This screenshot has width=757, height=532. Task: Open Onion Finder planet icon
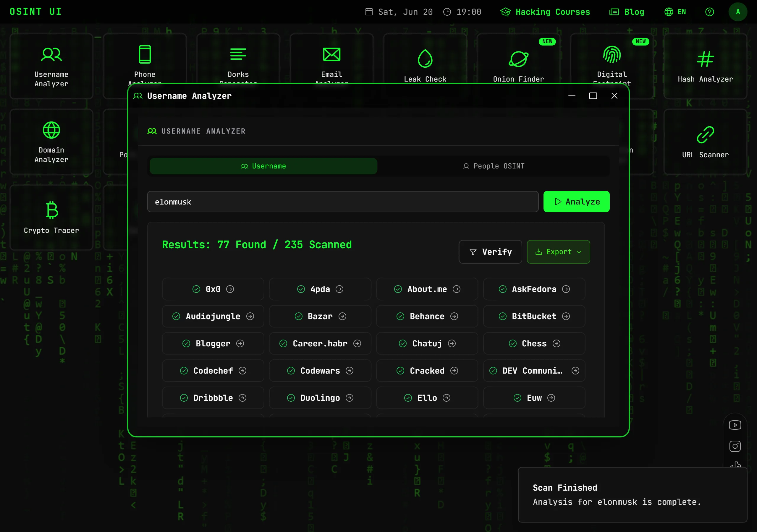pos(518,59)
